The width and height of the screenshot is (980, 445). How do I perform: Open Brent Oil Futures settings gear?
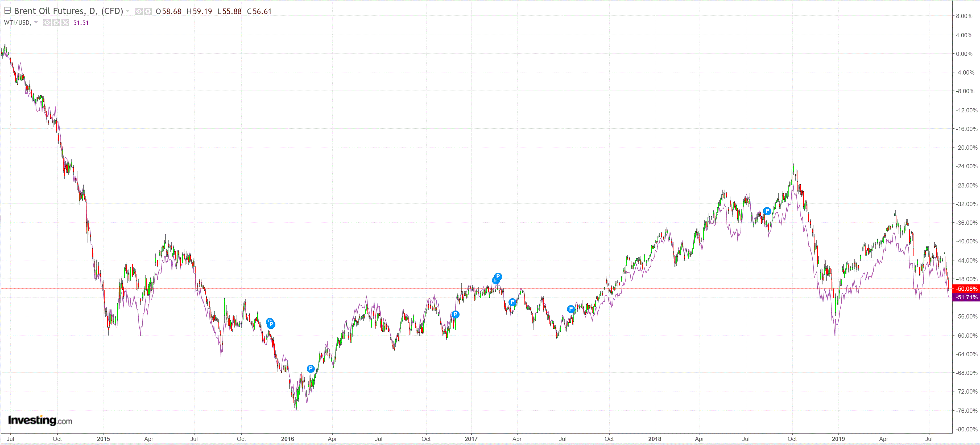[x=148, y=11]
